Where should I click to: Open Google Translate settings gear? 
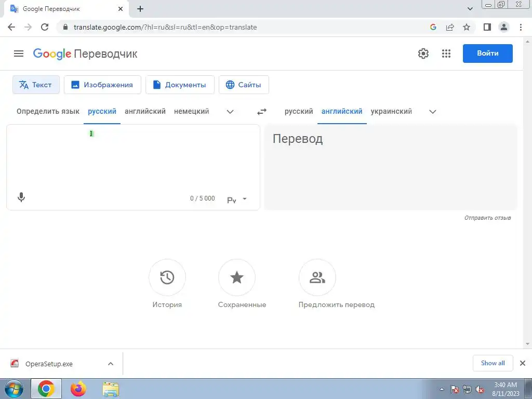coord(423,54)
